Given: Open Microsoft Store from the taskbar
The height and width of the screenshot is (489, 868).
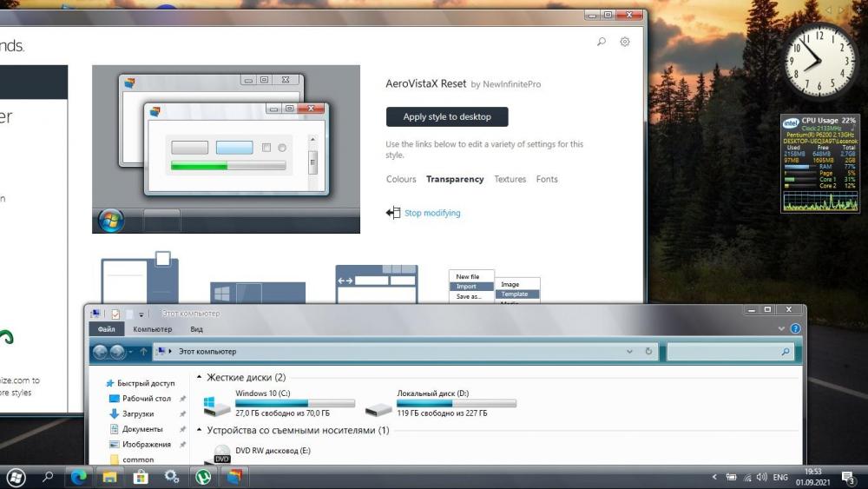Looking at the screenshot, I should pos(141,477).
